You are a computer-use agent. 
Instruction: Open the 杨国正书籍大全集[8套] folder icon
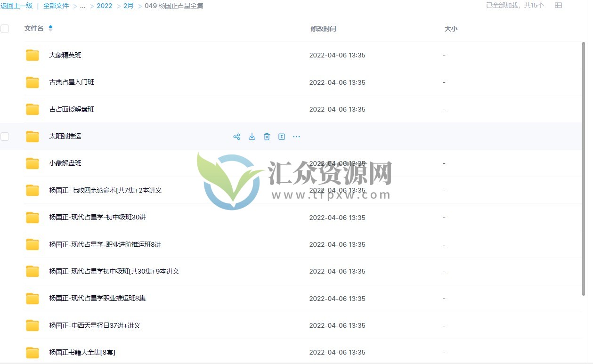pyautogui.click(x=32, y=352)
